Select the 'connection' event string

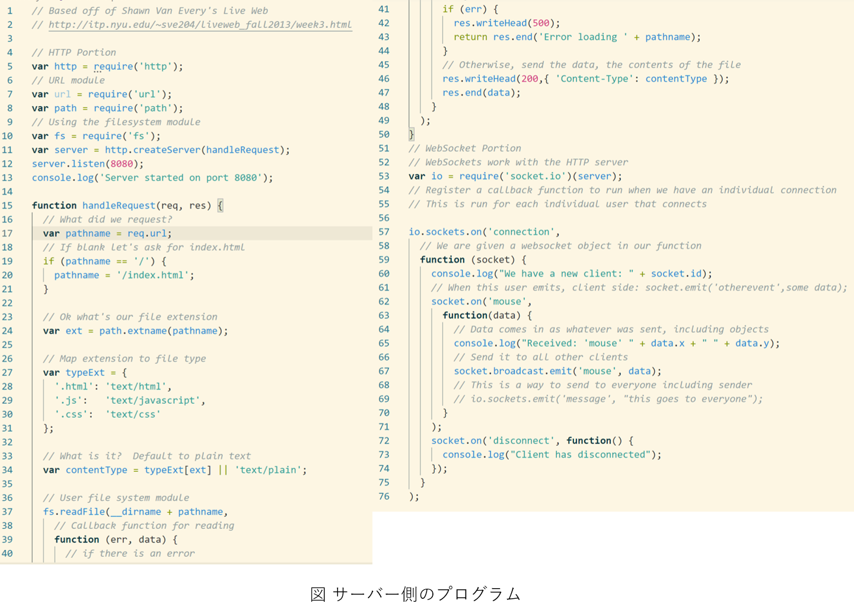click(x=521, y=232)
